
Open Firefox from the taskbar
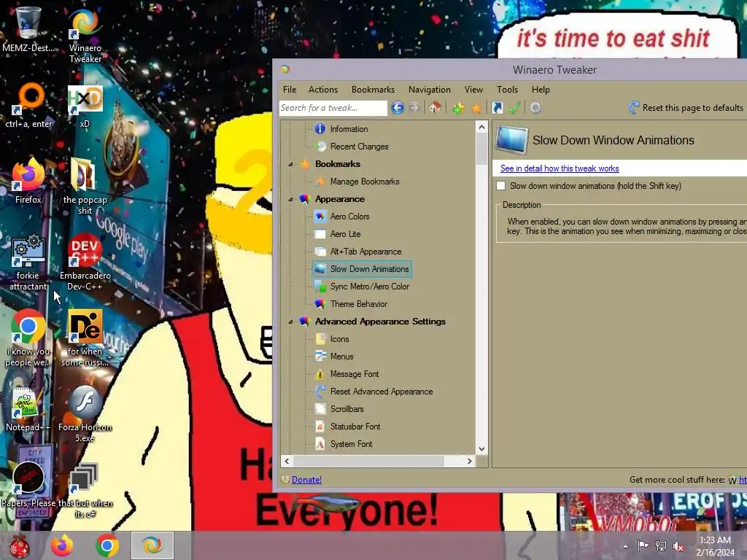pos(62,545)
